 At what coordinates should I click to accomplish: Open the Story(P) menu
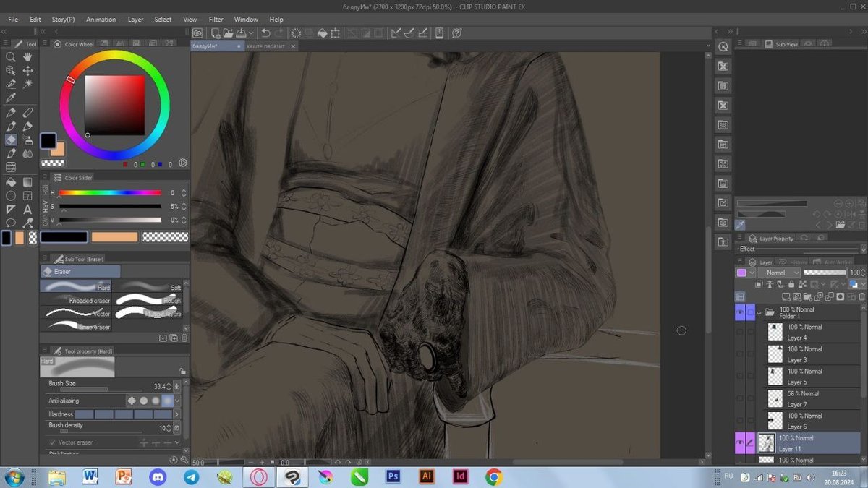tap(63, 20)
